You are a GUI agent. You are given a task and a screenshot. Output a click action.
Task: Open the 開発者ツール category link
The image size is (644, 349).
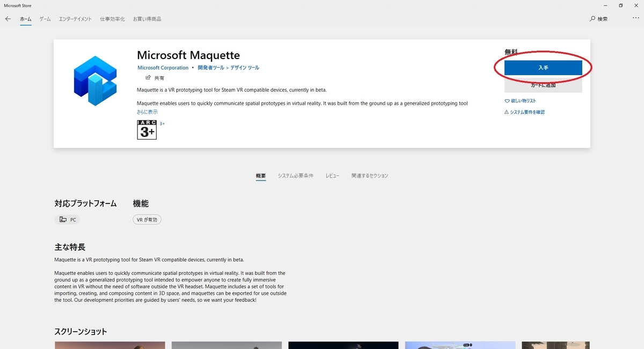[x=211, y=68]
